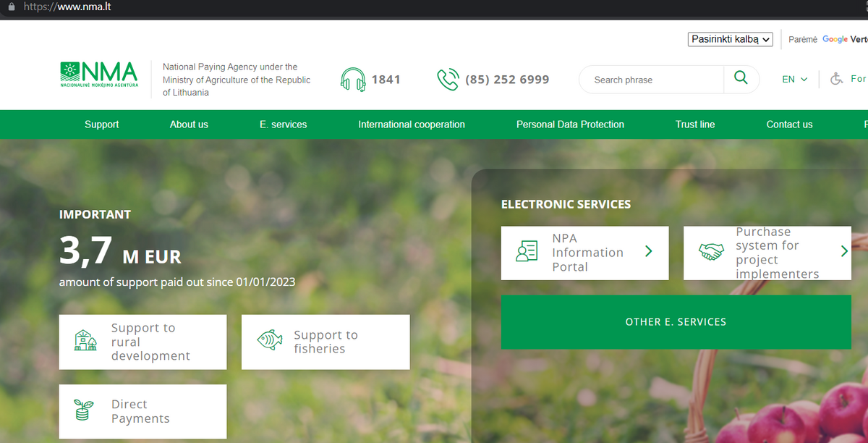
Task: Click the NMA logo
Action: pos(98,75)
